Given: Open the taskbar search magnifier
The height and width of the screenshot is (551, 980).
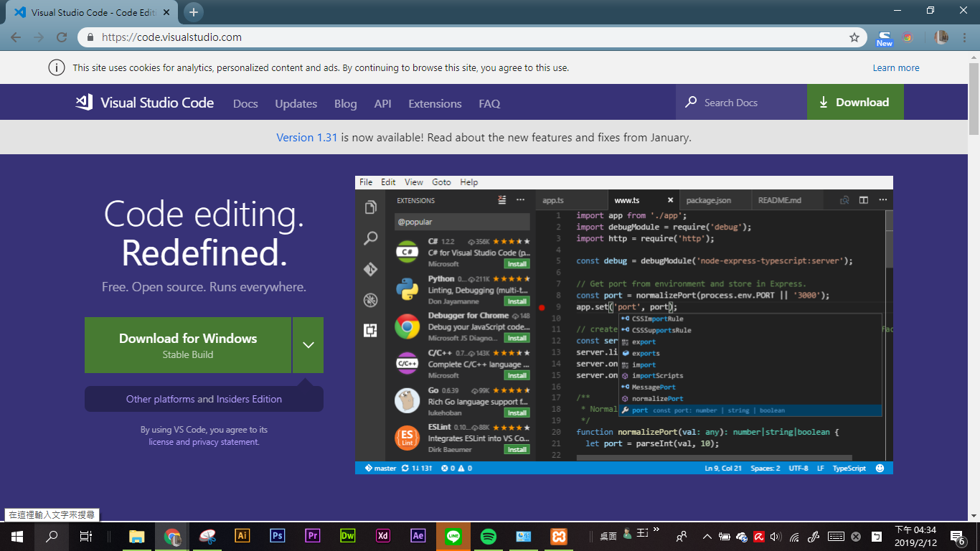Looking at the screenshot, I should 52,536.
